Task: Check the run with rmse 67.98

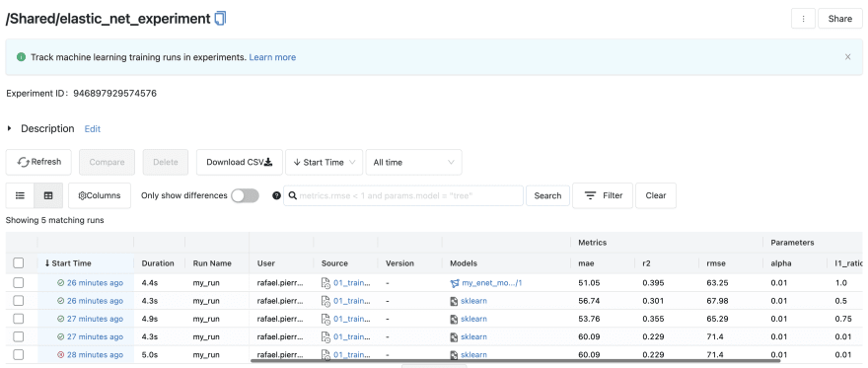Action: tap(19, 301)
